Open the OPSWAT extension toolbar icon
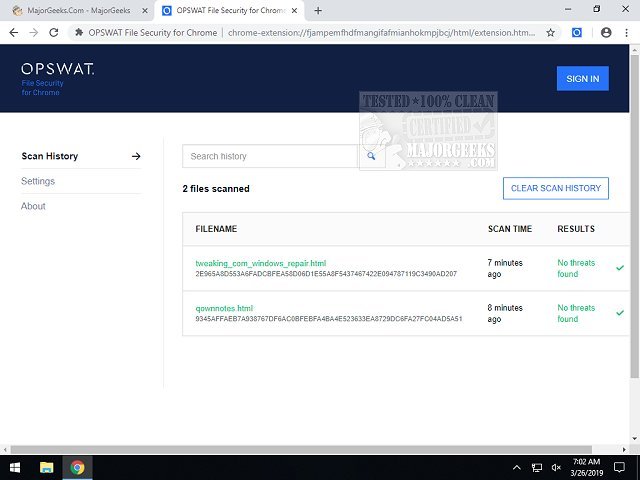The image size is (640, 480). [x=577, y=33]
